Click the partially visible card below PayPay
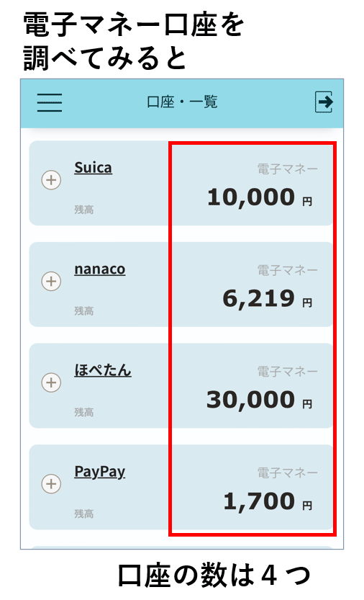The height and width of the screenshot is (600, 364). pyautogui.click(x=181, y=547)
